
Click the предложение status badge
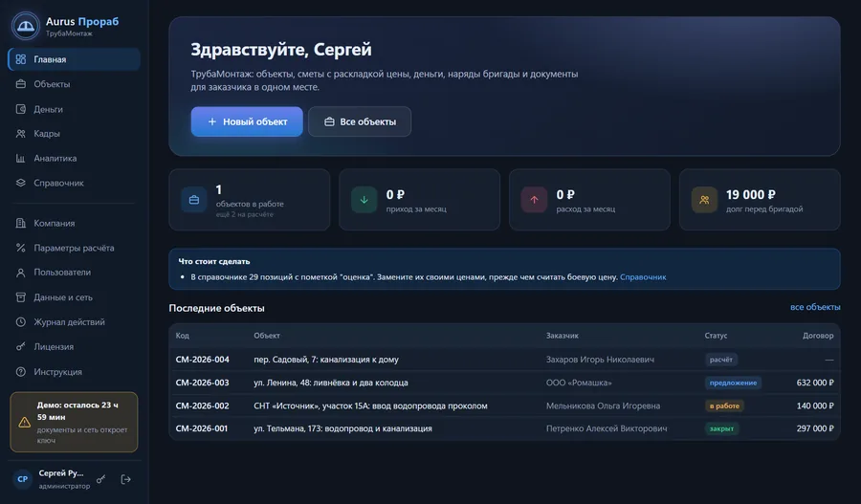tap(733, 383)
